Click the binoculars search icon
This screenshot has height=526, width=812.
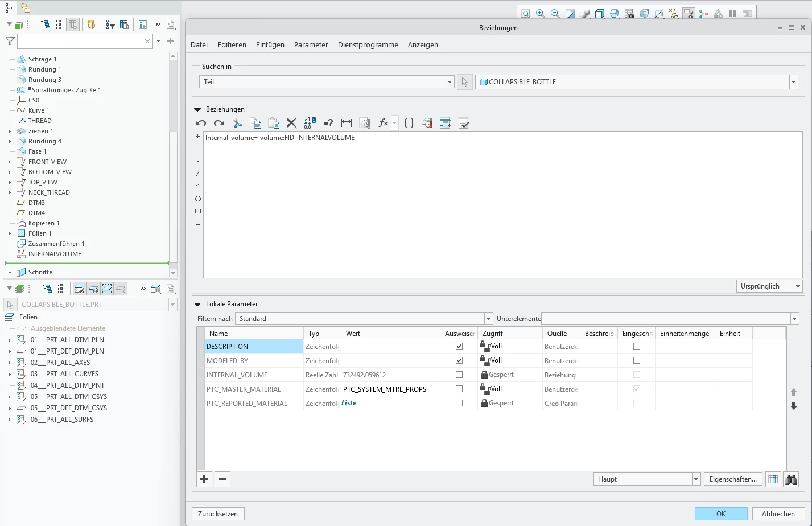(x=791, y=479)
